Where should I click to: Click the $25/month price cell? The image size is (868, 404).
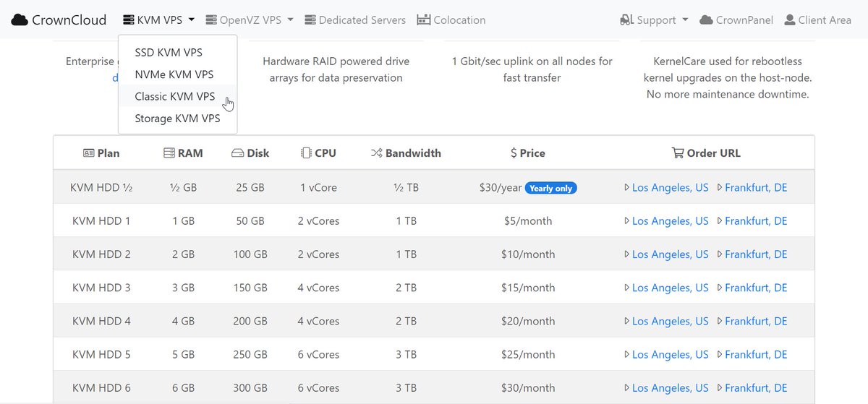tap(528, 354)
